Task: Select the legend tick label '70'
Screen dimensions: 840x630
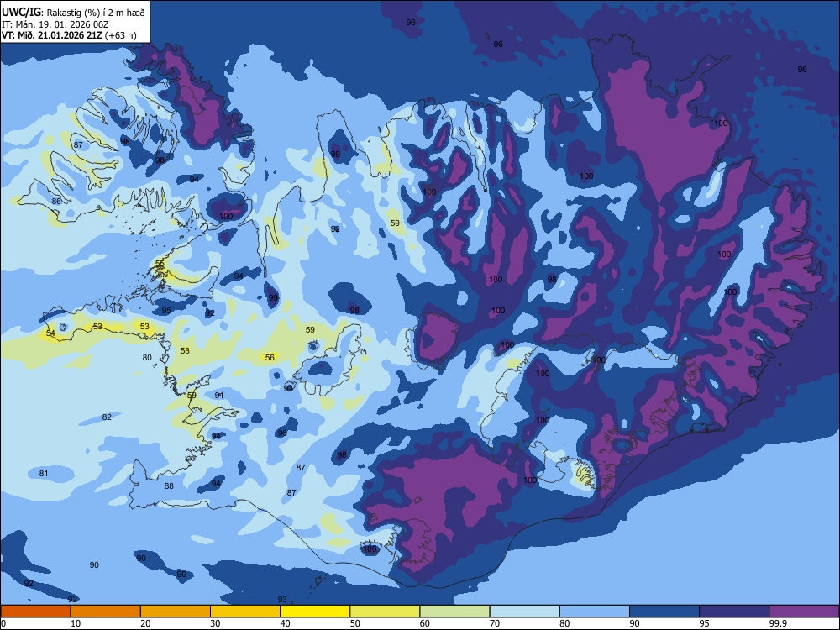Action: pyautogui.click(x=495, y=623)
